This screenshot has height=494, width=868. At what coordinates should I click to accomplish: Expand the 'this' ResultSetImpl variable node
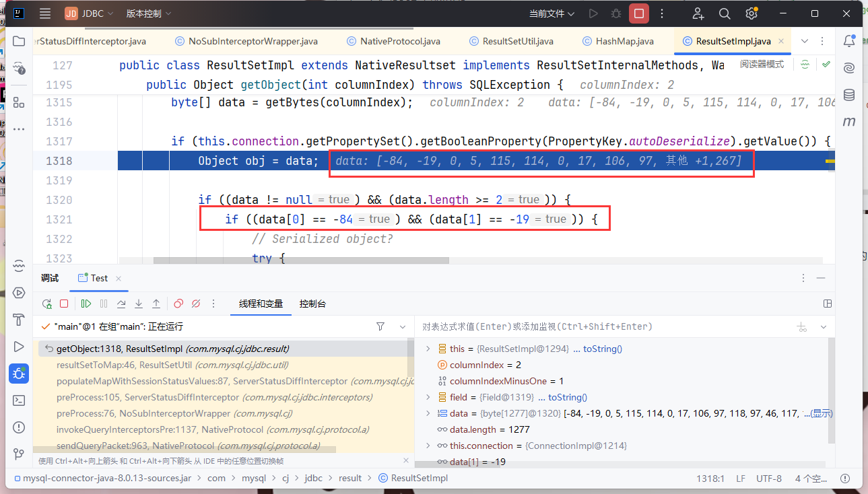[428, 349]
